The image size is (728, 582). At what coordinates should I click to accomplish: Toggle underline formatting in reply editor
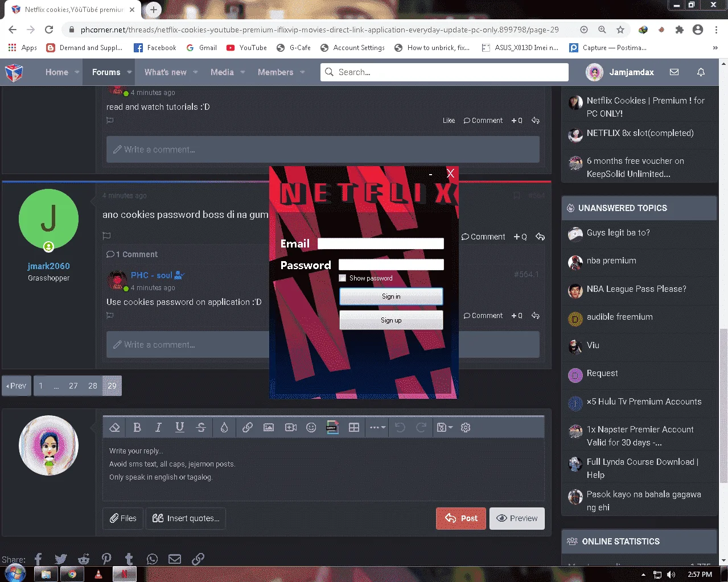click(180, 427)
